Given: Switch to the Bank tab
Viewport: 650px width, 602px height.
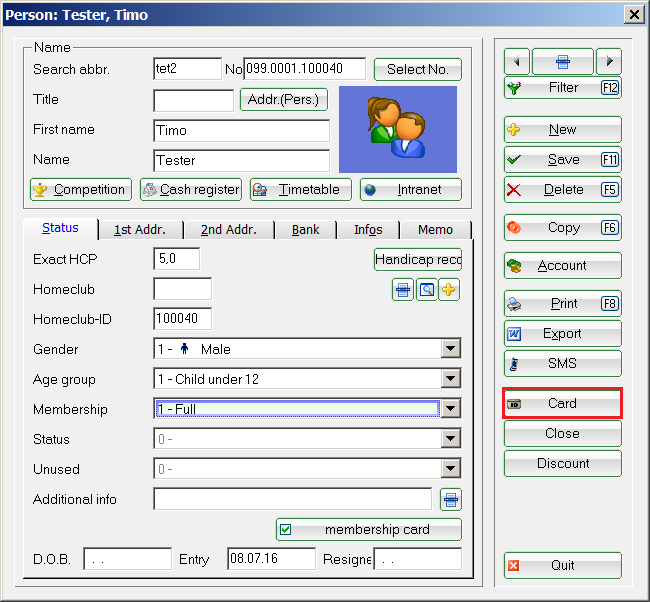Looking at the screenshot, I should point(306,230).
